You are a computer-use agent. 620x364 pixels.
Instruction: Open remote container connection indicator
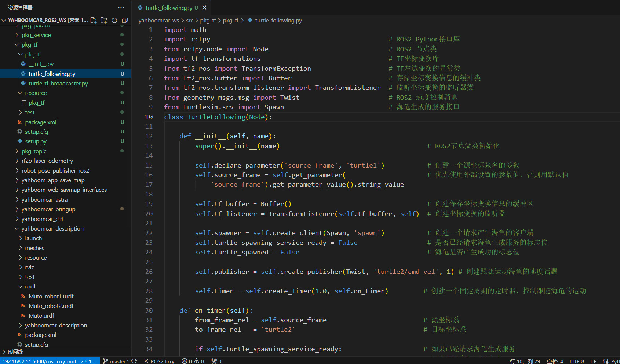click(x=49, y=361)
